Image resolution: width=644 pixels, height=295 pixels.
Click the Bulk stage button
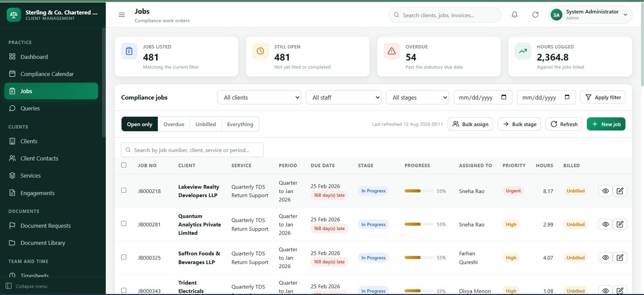pyautogui.click(x=519, y=124)
